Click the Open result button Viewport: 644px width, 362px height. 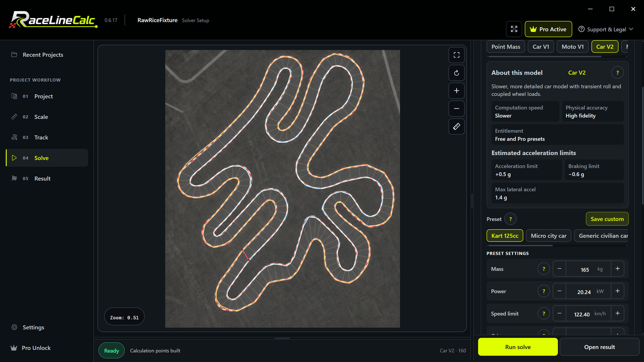[599, 347]
